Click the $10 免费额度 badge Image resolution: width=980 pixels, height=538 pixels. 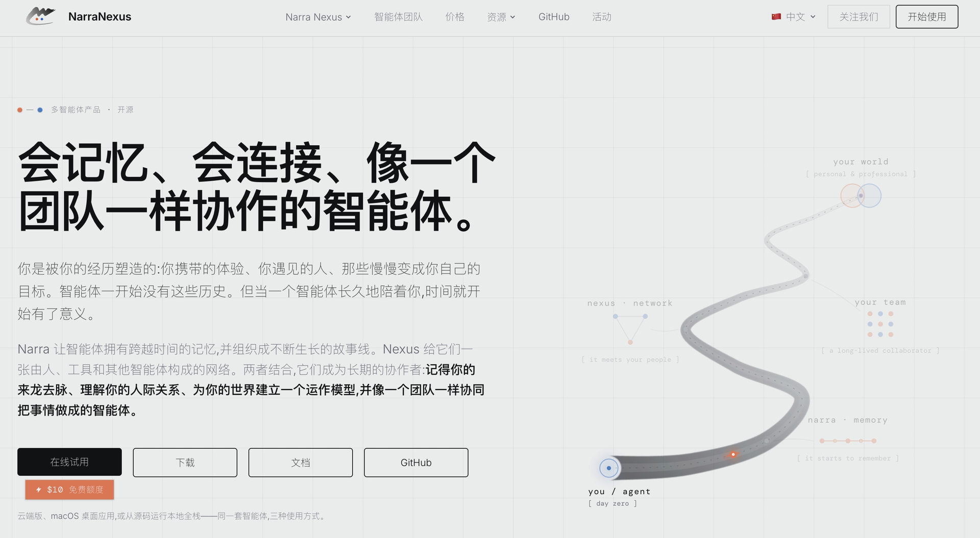coord(69,490)
